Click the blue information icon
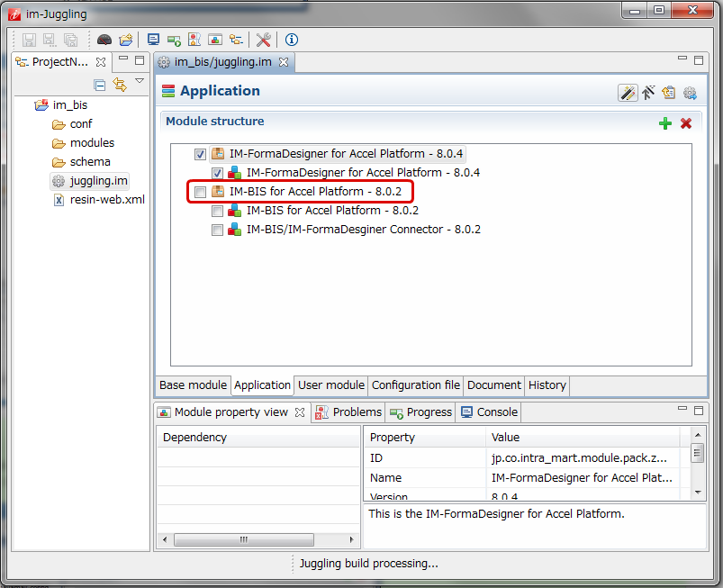The height and width of the screenshot is (588, 723). pyautogui.click(x=292, y=40)
